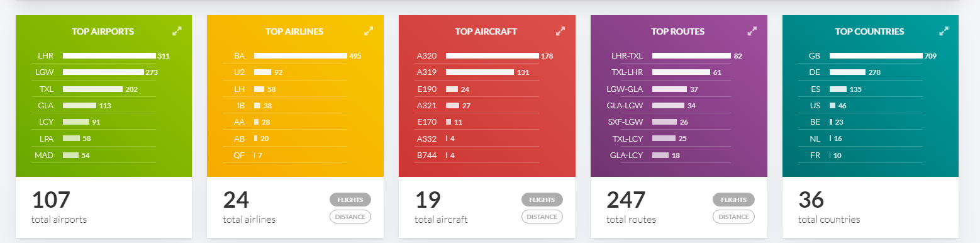Expand the Top Airlines card
This screenshot has height=243, width=980.
click(x=369, y=31)
